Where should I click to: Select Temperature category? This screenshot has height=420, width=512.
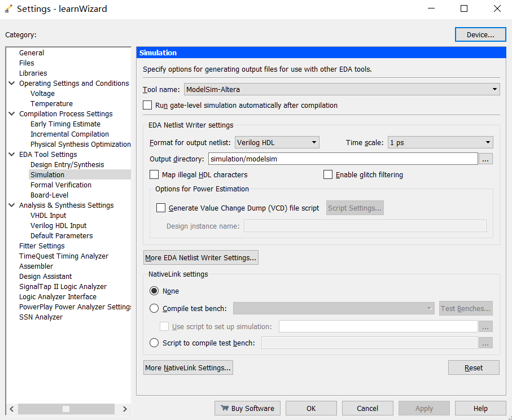click(x=51, y=103)
